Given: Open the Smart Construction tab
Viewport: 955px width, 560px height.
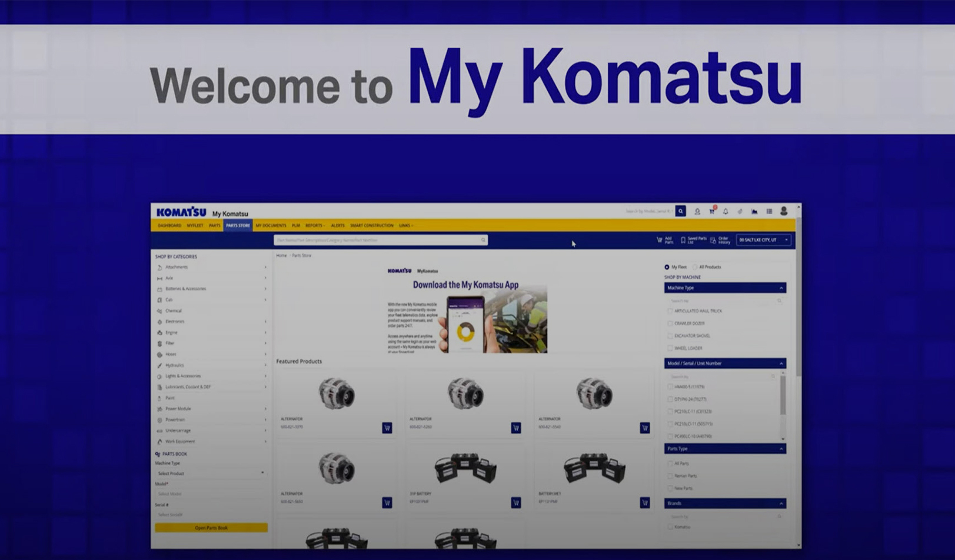Looking at the screenshot, I should pos(372,225).
